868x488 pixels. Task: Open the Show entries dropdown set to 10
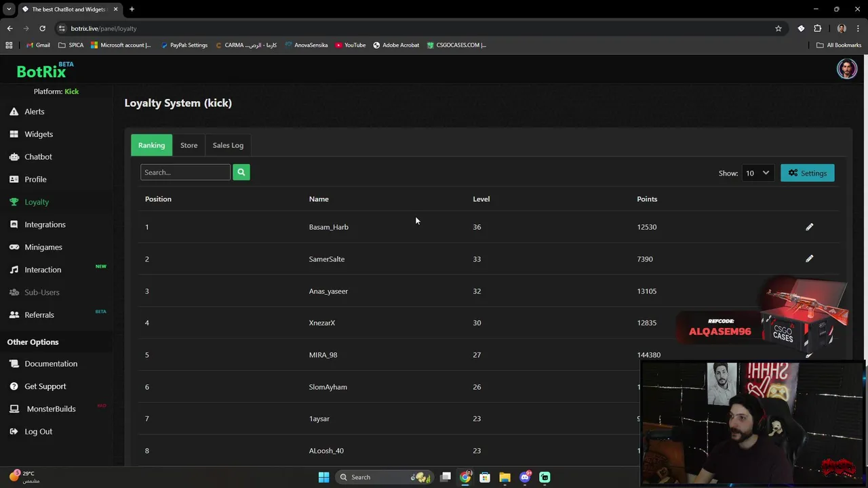pyautogui.click(x=757, y=173)
